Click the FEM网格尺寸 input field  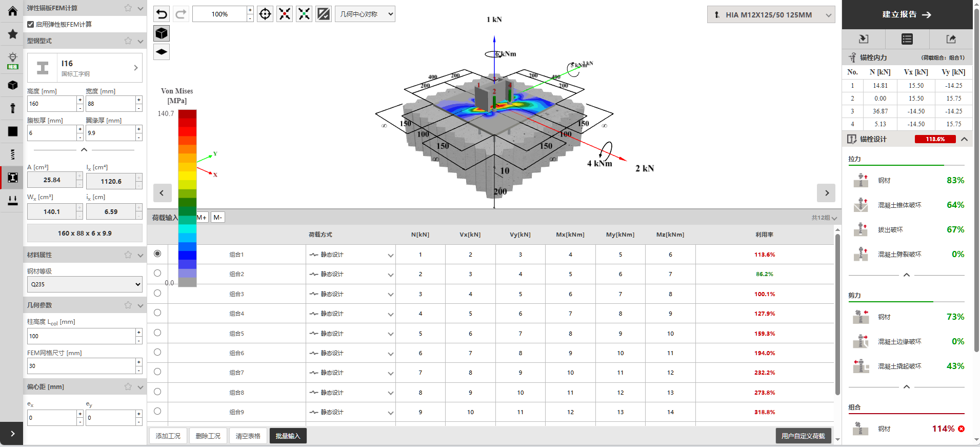81,366
